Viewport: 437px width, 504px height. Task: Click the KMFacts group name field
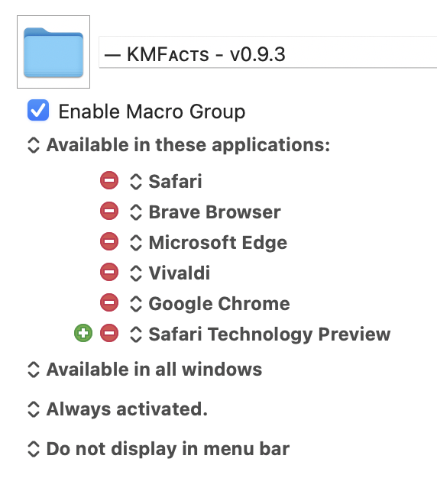click(268, 53)
